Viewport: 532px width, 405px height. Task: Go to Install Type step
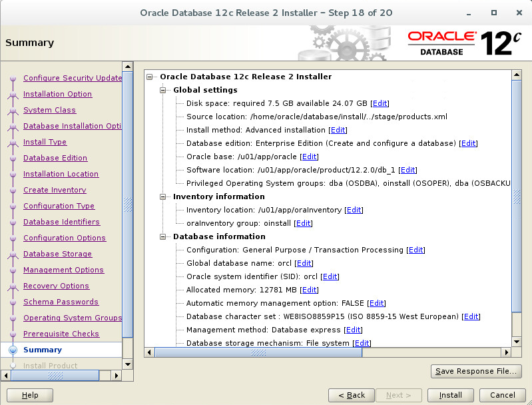tap(45, 142)
